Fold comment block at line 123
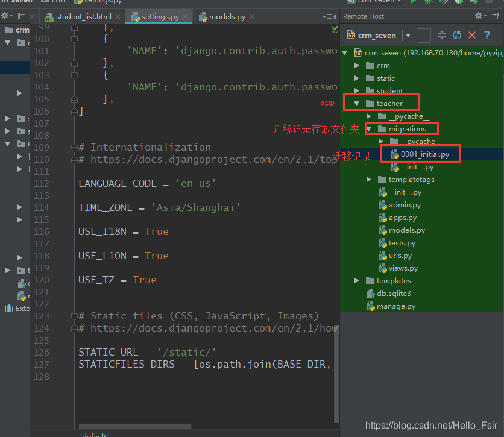Viewport: 504px width, 437px height. point(74,316)
